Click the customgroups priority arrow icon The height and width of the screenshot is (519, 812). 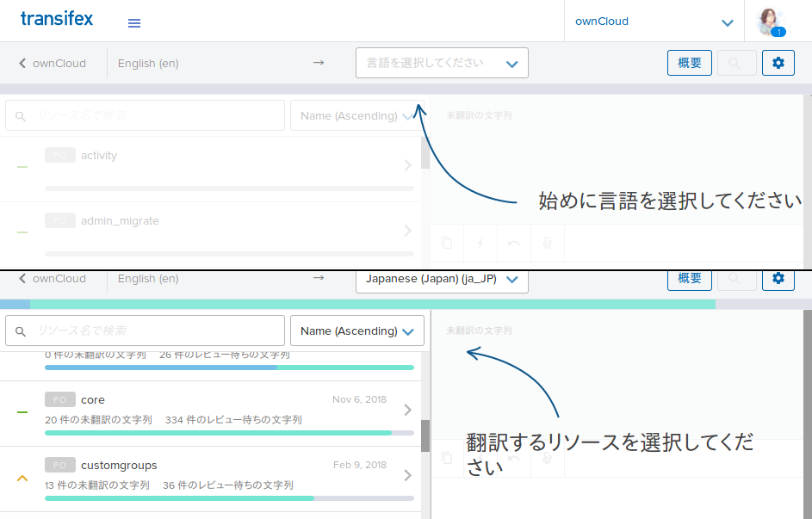point(22,479)
